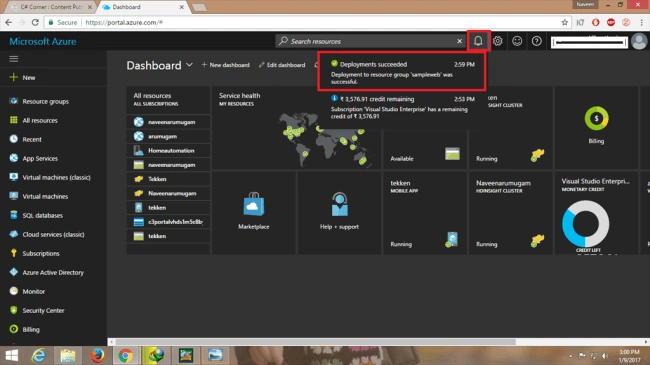Click the SQL databases sidebar icon
This screenshot has width=650, height=365.
pyautogui.click(x=14, y=215)
